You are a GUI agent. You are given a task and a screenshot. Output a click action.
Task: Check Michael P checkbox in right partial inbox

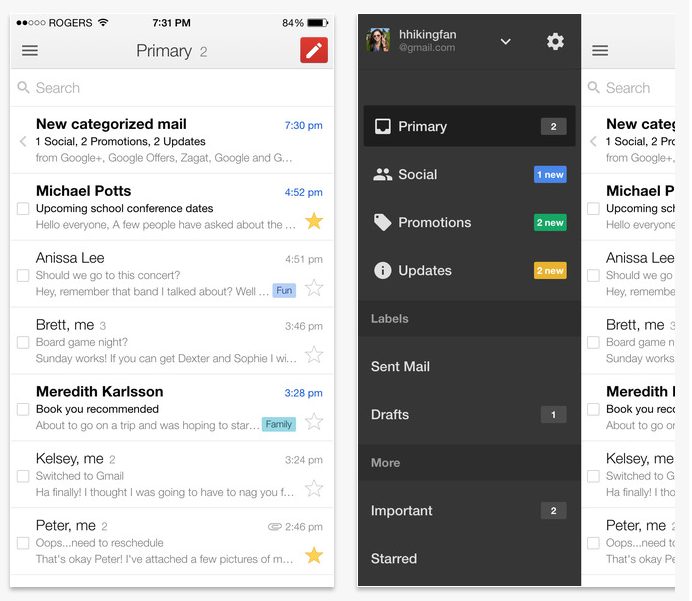coord(593,208)
